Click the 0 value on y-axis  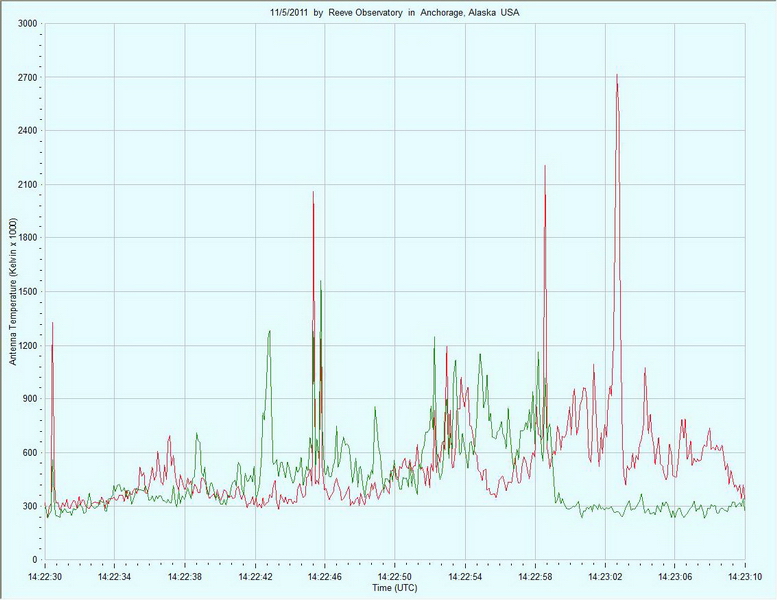coord(34,560)
